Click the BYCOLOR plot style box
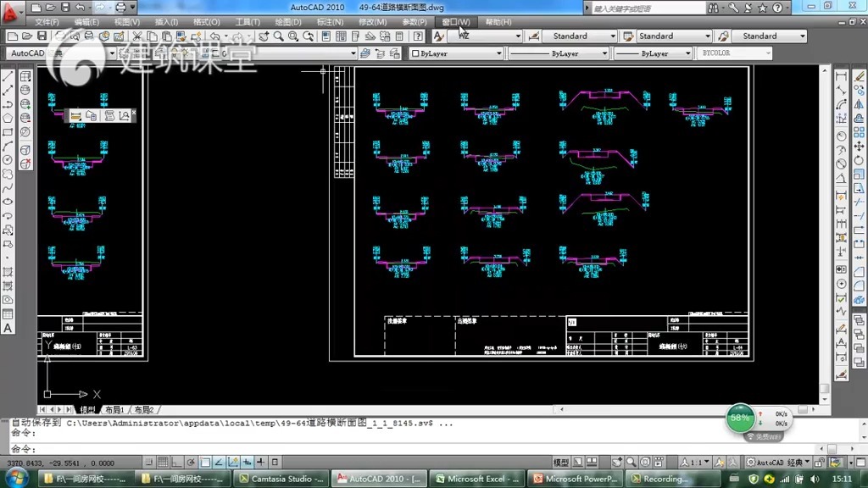 tap(735, 53)
